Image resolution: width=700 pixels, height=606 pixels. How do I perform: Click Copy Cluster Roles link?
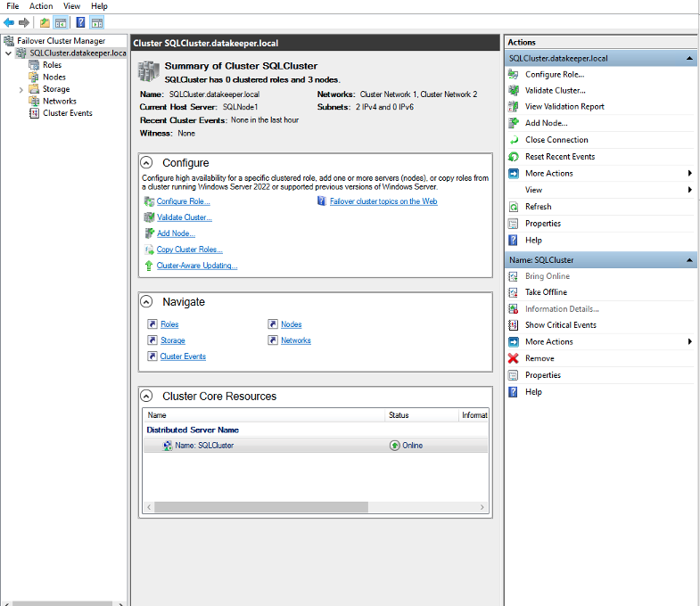(189, 250)
